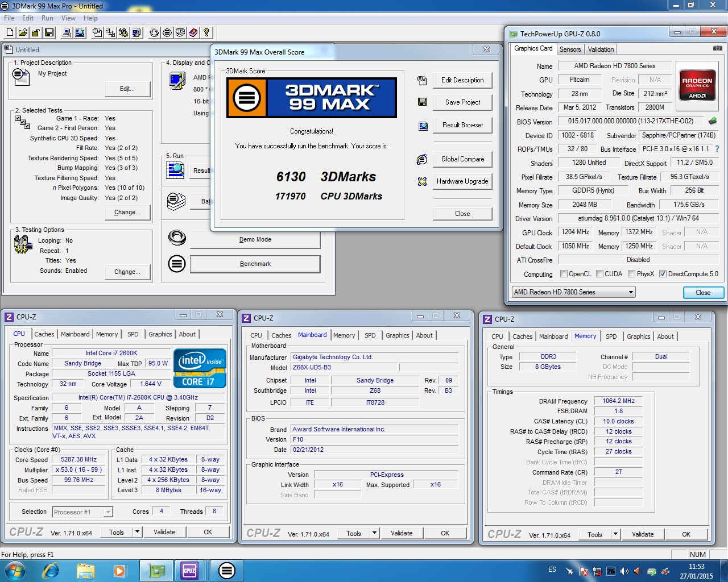This screenshot has width=728, height=582.
Task: Open Graphics tab in the Memory CPU-Z window
Action: point(638,336)
